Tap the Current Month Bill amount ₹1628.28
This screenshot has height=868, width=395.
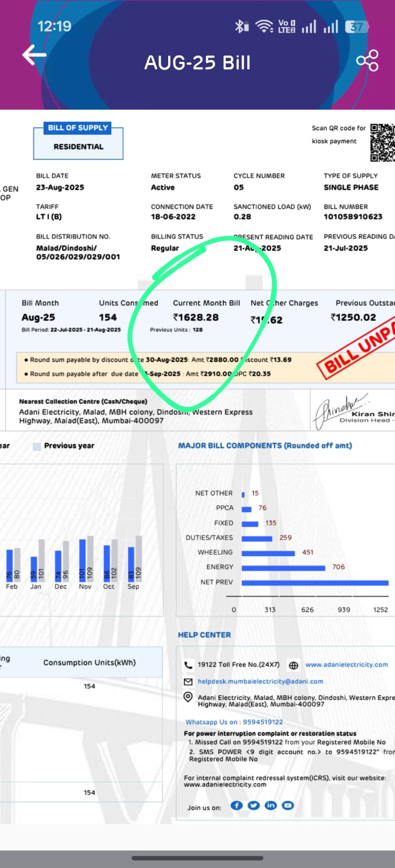tap(196, 318)
